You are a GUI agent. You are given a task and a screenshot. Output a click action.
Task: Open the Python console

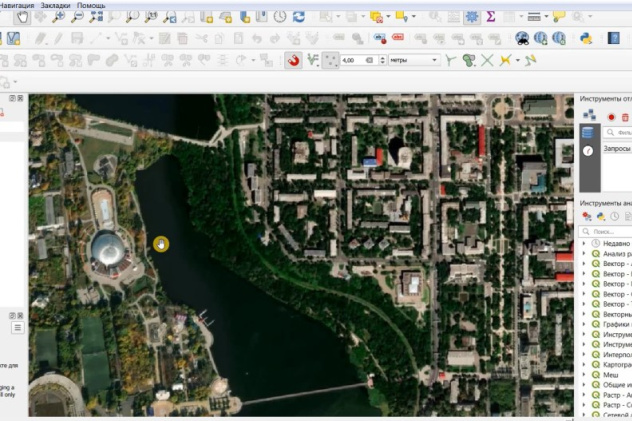click(586, 38)
